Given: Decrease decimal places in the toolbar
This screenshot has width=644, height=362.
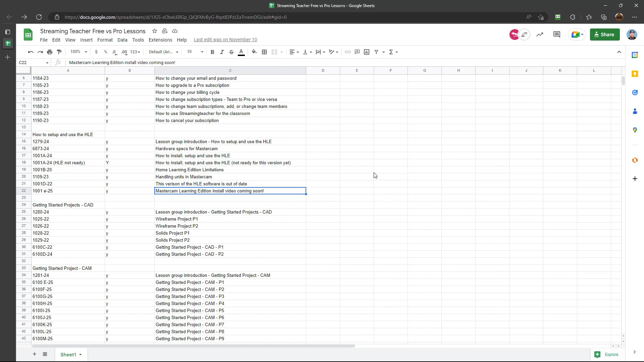Looking at the screenshot, I should click(114, 52).
